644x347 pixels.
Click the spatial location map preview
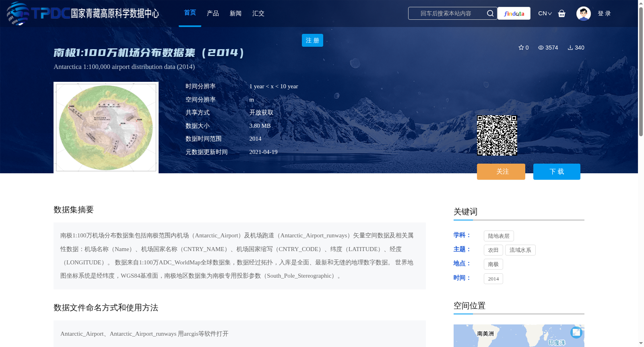(x=519, y=336)
